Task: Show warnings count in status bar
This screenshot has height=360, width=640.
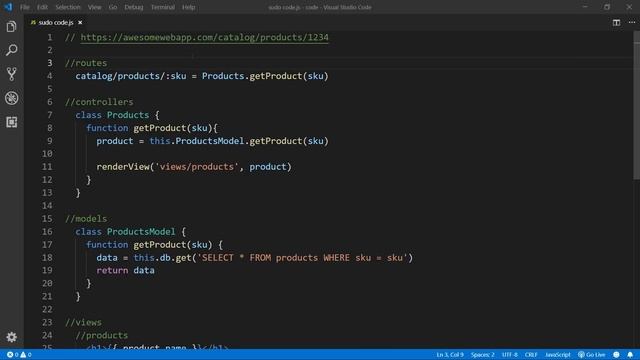Action: [x=26, y=355]
